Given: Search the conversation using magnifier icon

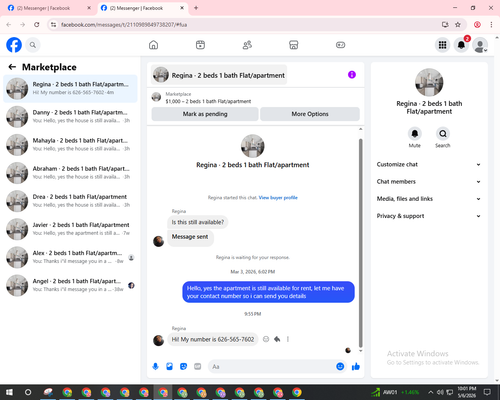Looking at the screenshot, I should 443,134.
